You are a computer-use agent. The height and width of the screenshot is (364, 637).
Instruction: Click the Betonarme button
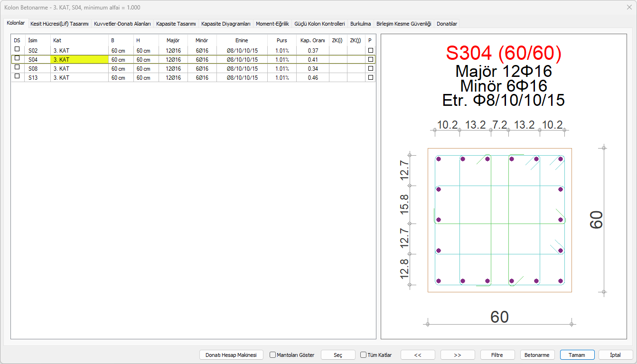tap(537, 355)
